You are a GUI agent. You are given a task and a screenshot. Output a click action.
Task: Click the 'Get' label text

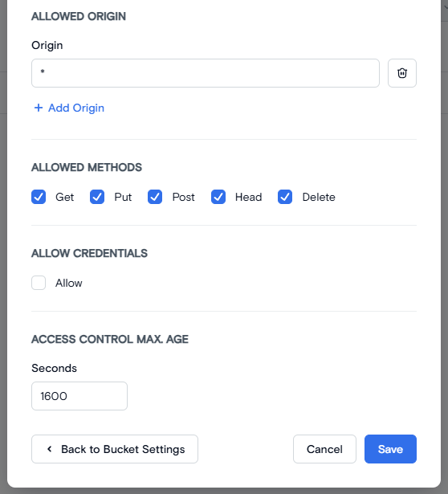[x=64, y=197]
